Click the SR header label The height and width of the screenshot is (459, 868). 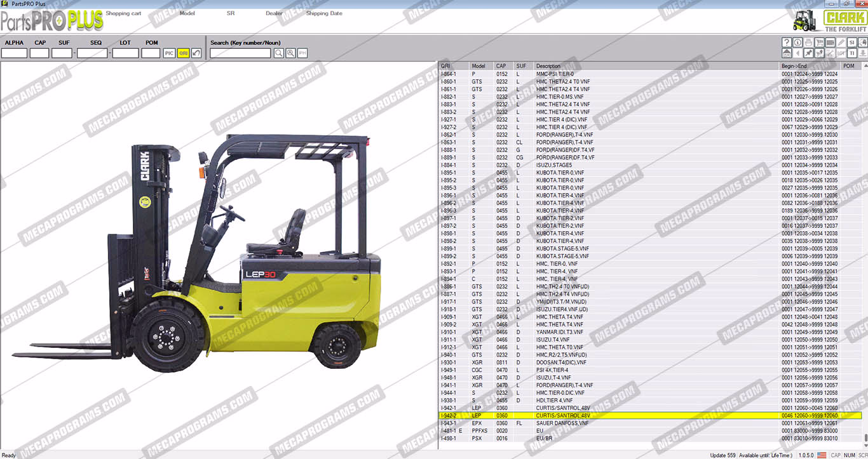230,13
